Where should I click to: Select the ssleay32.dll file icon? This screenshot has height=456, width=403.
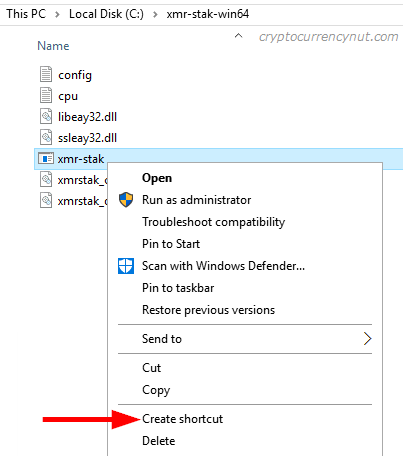click(x=46, y=137)
